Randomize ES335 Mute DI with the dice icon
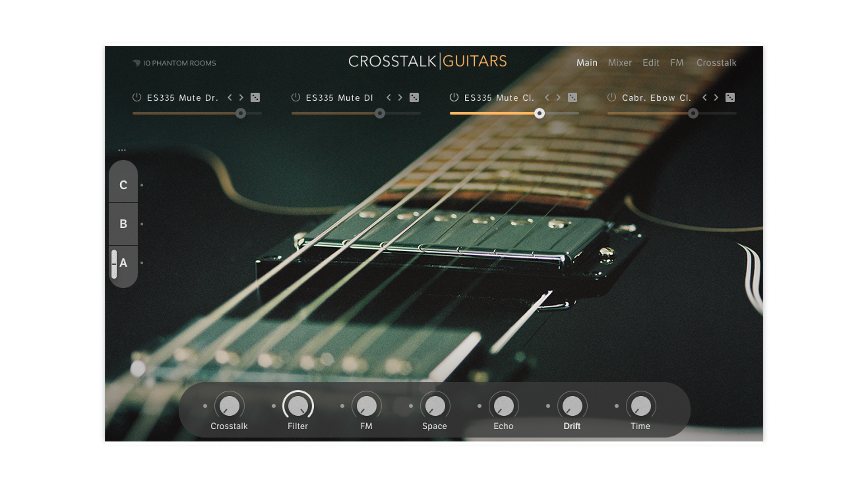 (x=414, y=97)
